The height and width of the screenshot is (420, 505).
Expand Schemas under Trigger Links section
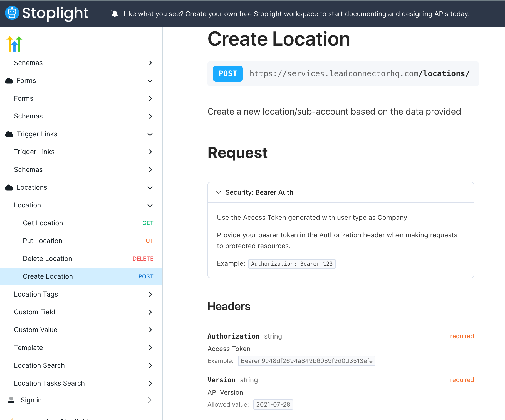click(x=150, y=170)
